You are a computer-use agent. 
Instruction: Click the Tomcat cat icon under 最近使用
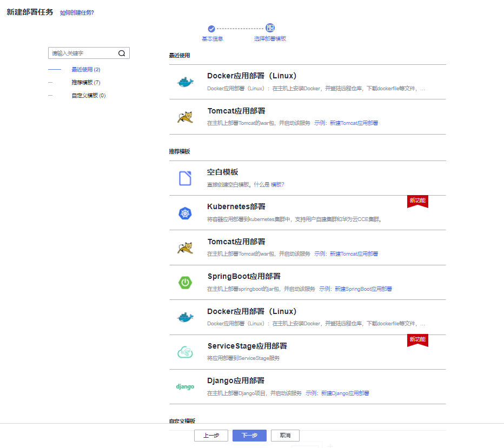coord(185,117)
